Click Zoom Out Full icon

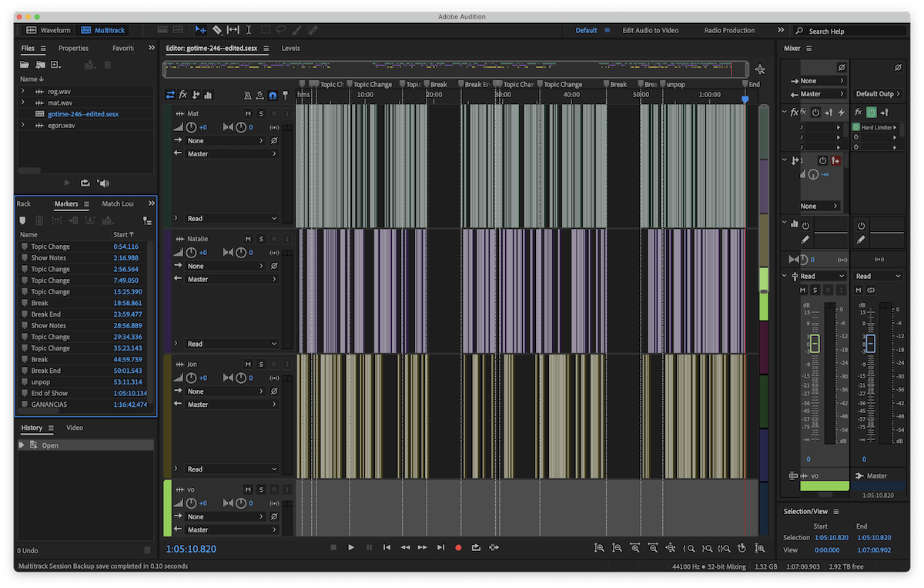671,548
